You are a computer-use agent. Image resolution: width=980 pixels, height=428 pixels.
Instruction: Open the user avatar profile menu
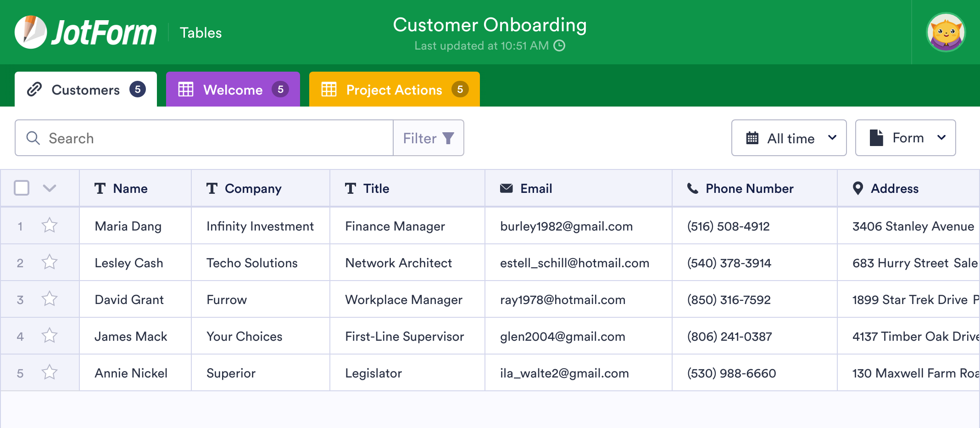[x=946, y=32]
